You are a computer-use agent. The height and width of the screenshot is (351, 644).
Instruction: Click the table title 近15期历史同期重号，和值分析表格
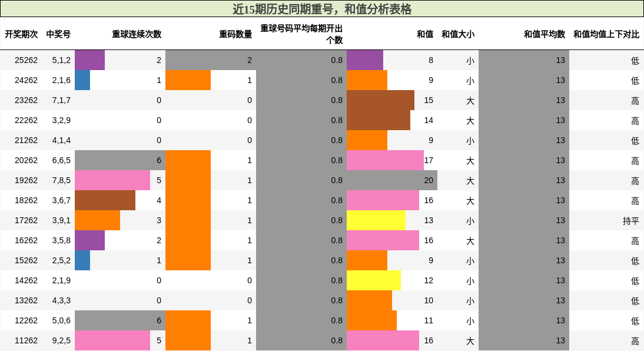click(322, 9)
